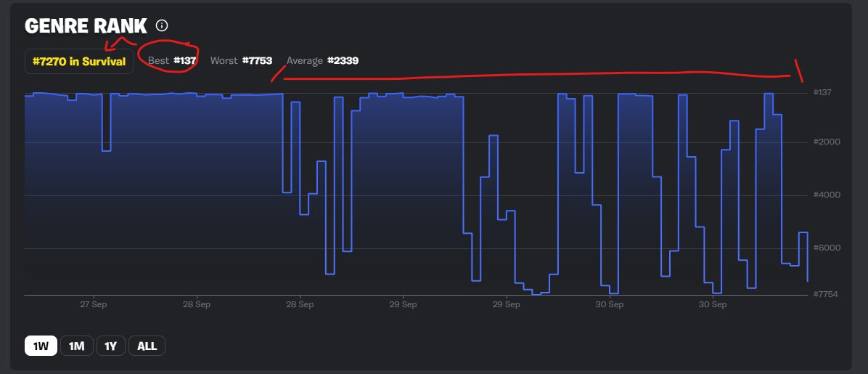
Task: Click the first 28 Sep axis label
Action: 196,304
